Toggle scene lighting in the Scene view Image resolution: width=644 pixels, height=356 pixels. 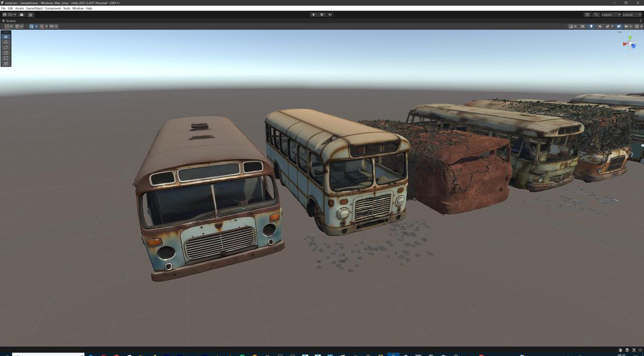(591, 26)
